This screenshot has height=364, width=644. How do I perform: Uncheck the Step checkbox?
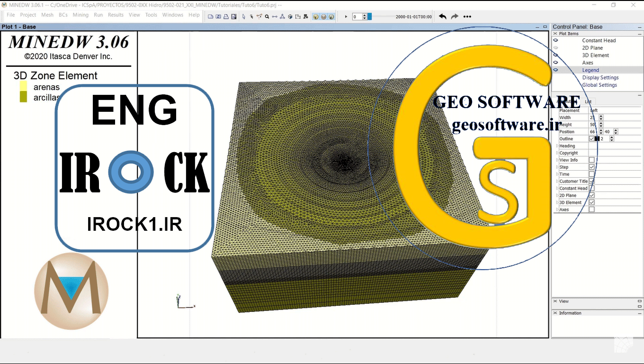tap(591, 167)
